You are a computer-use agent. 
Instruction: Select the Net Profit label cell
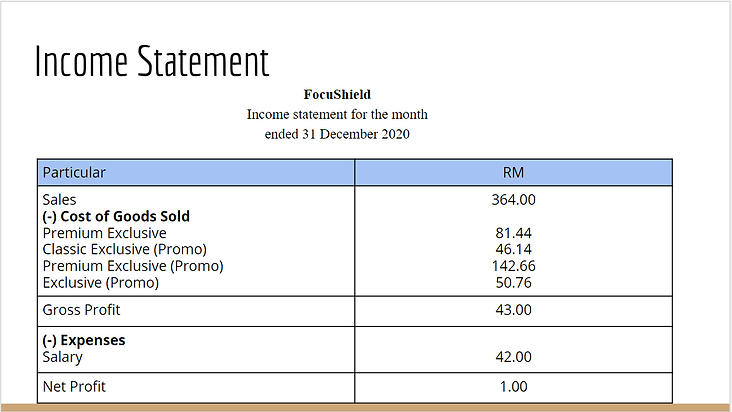[196, 387]
